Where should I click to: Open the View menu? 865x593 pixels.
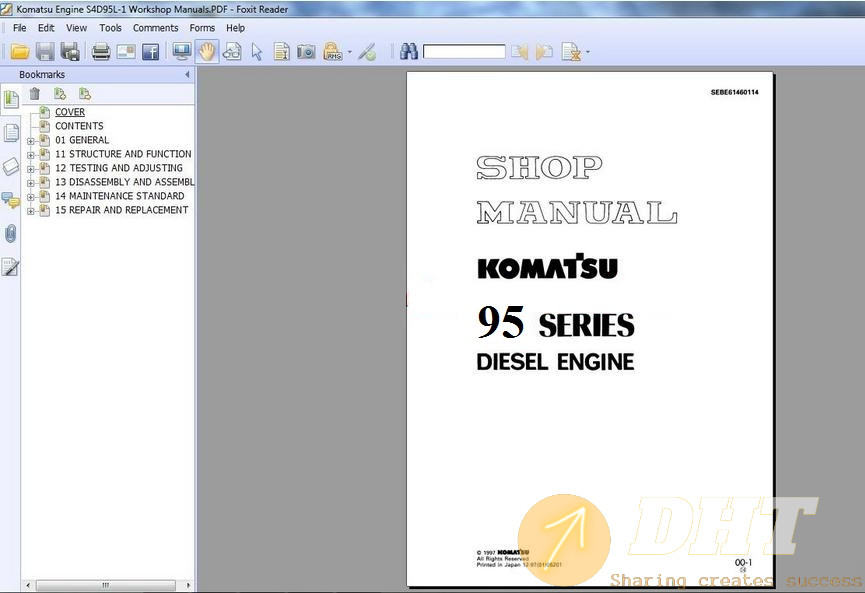[x=77, y=28]
